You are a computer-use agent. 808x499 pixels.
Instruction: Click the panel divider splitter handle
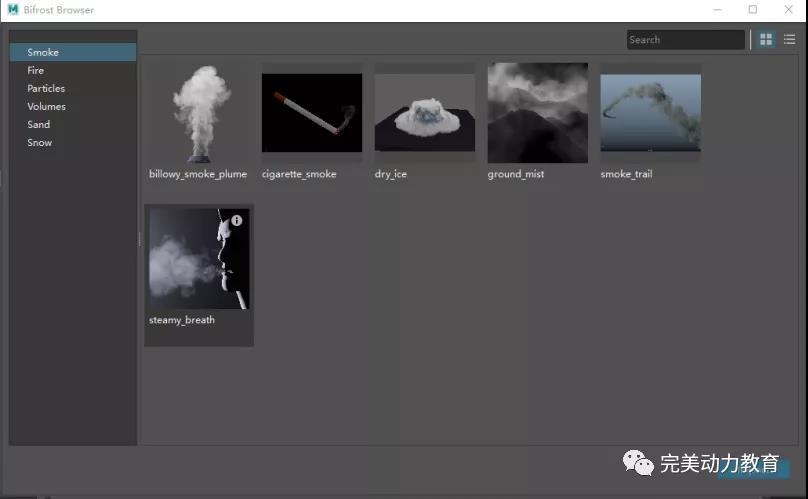[140, 240]
